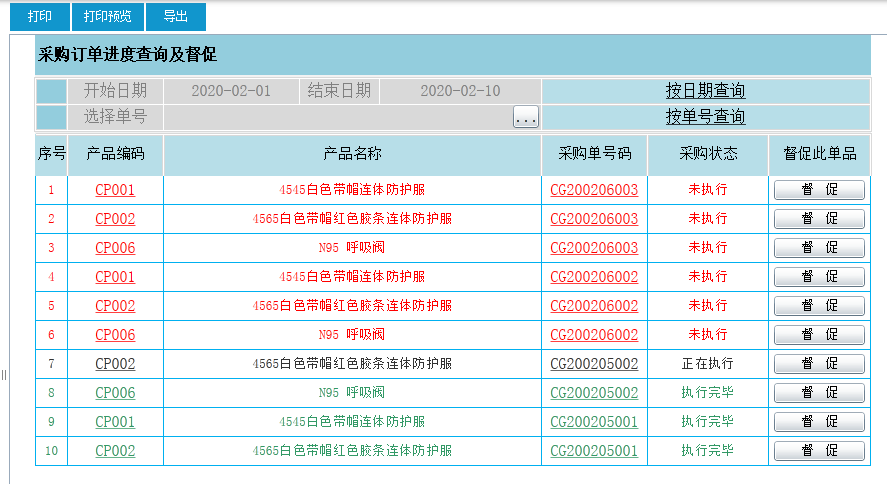Click the 打印 button
This screenshot has height=484, width=887.
tap(40, 16)
